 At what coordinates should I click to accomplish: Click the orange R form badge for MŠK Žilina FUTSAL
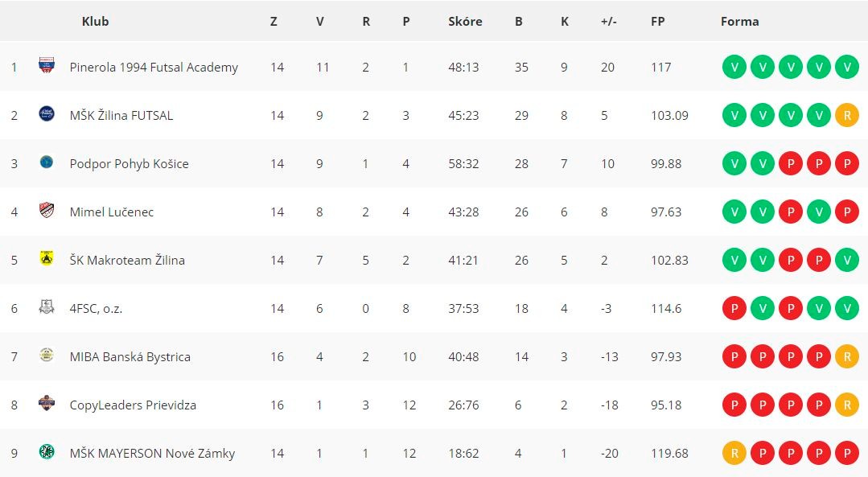(x=847, y=115)
